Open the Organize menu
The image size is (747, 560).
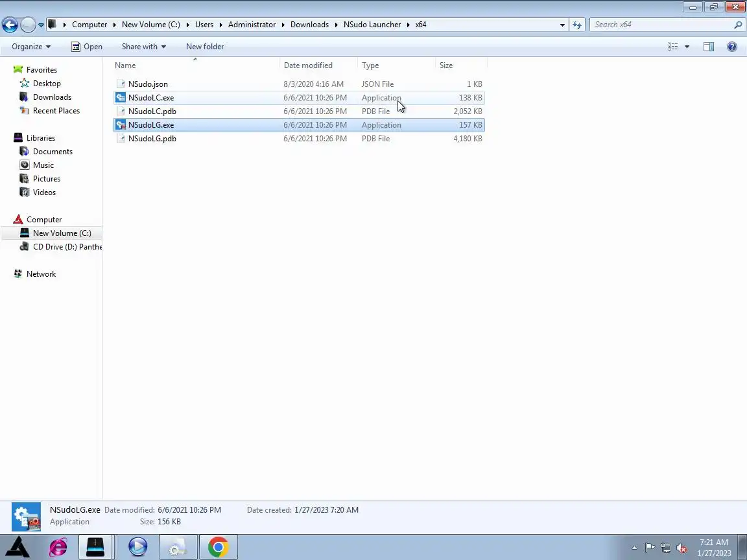pos(31,47)
